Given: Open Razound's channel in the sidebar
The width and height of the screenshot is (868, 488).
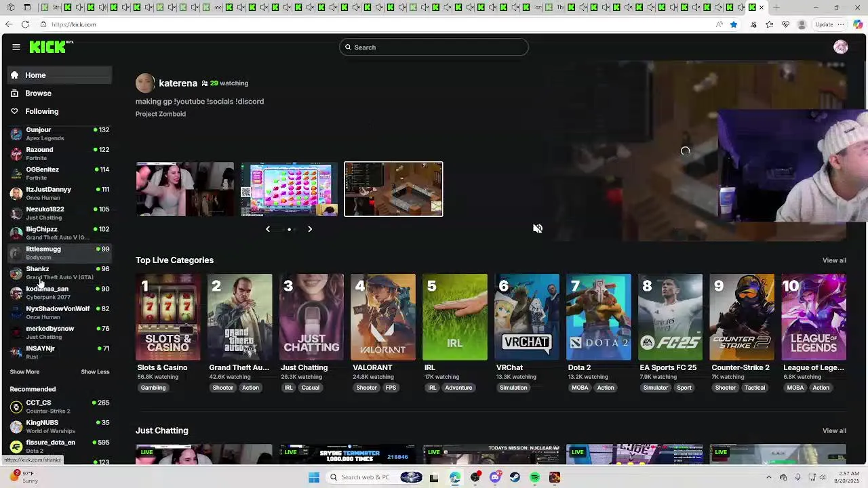Looking at the screenshot, I should pos(60,153).
